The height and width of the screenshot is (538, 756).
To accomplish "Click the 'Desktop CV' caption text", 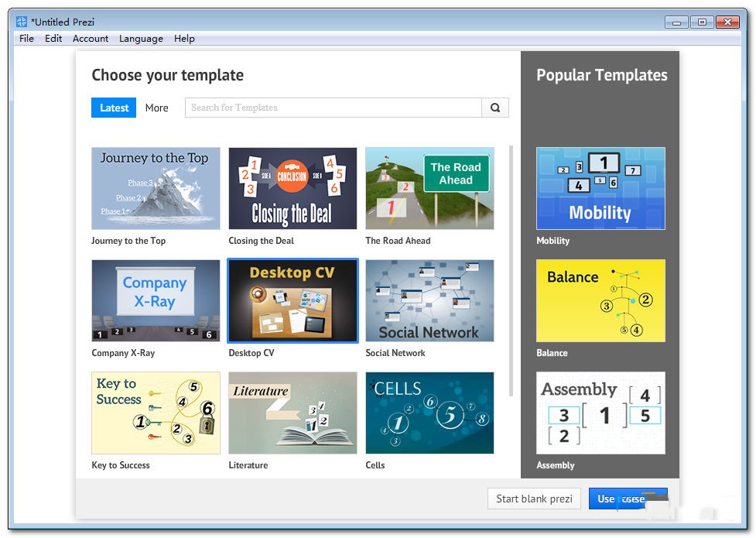I will pyautogui.click(x=251, y=353).
